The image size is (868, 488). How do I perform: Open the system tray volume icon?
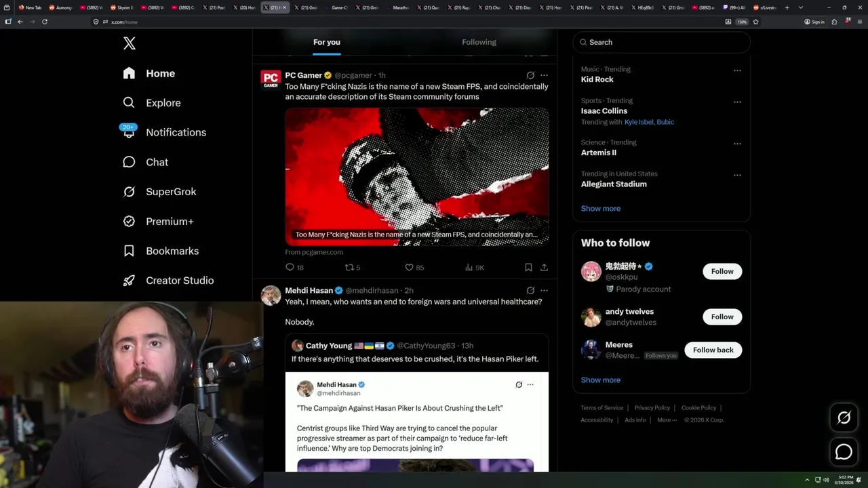[826, 480]
